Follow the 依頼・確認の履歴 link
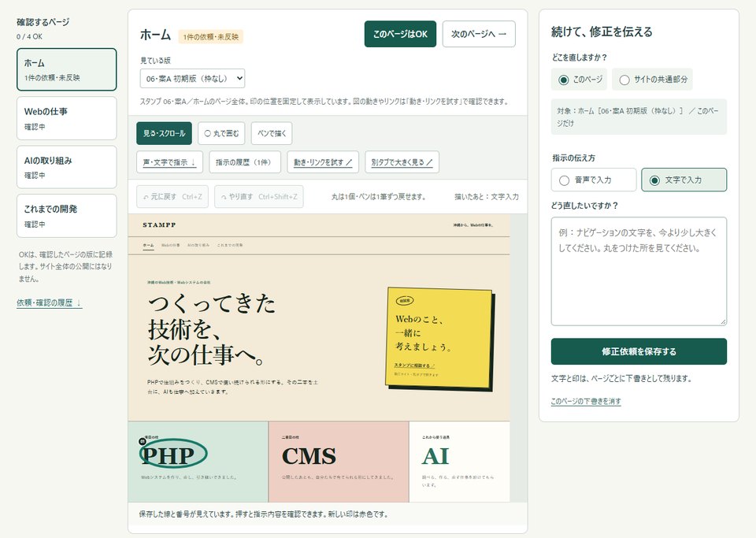The image size is (756, 538). pos(49,302)
